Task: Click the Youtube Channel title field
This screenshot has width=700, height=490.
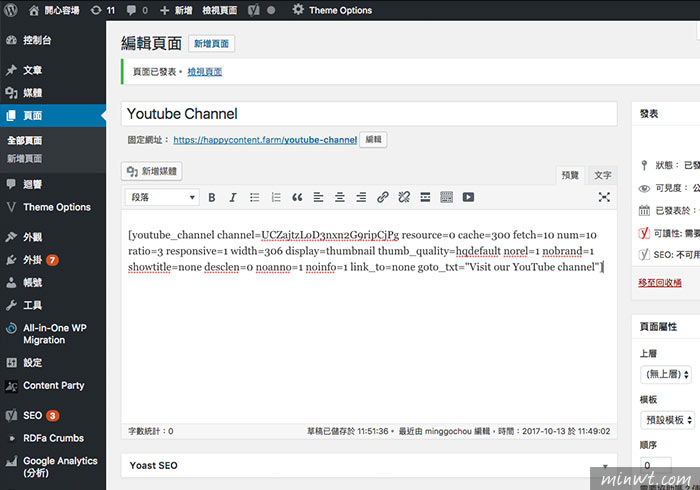Action: [369, 114]
